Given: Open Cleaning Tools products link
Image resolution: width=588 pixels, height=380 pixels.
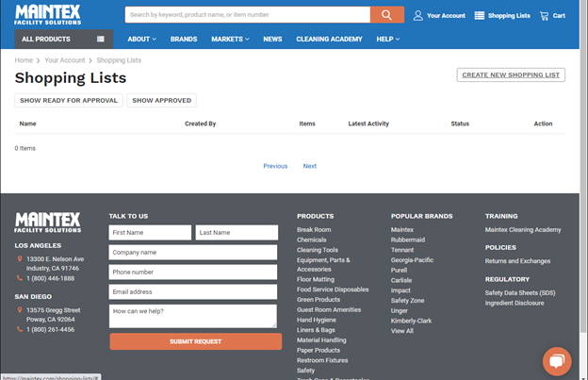Looking at the screenshot, I should 318,250.
